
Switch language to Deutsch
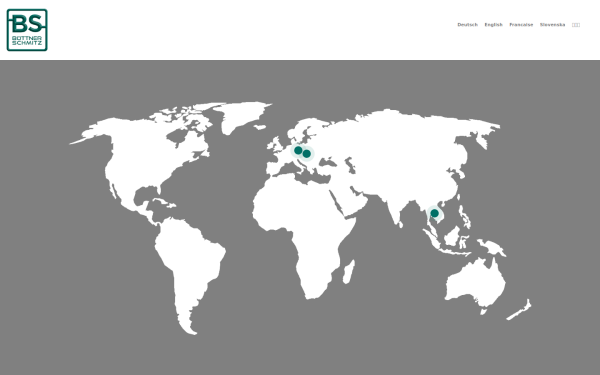pos(468,25)
